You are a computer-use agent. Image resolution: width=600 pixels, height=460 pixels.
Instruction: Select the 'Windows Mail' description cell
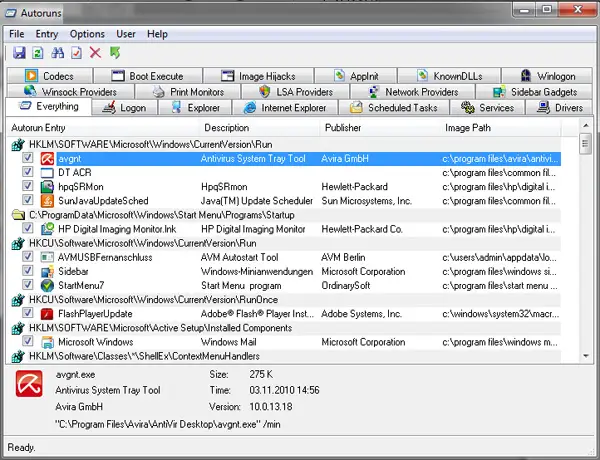[x=228, y=342]
